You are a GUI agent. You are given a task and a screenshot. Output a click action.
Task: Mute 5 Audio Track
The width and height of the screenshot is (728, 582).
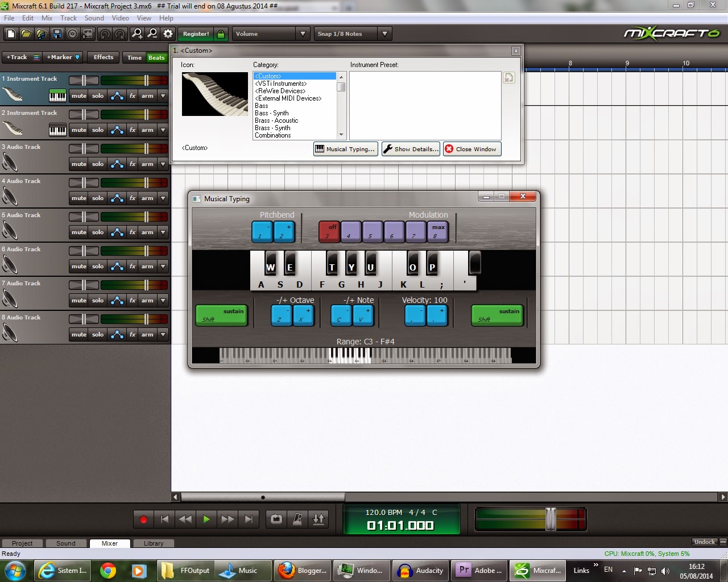[x=79, y=232]
